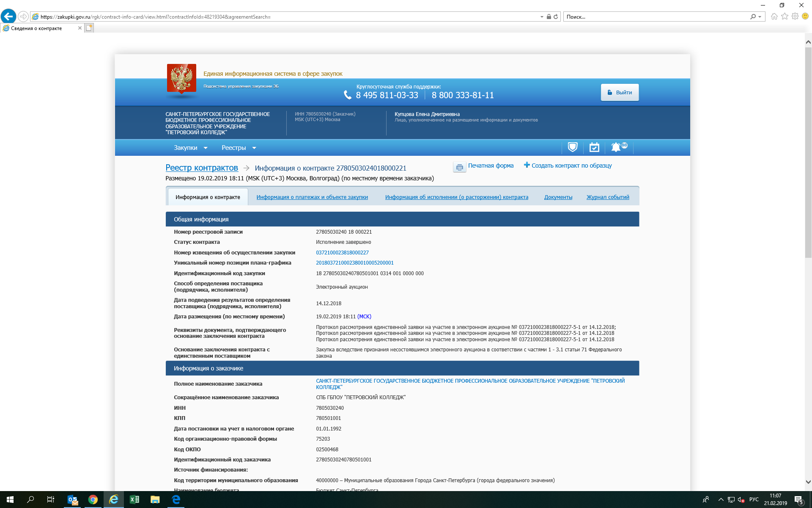
Task: Open File Explorer from the taskbar
Action: point(155,500)
